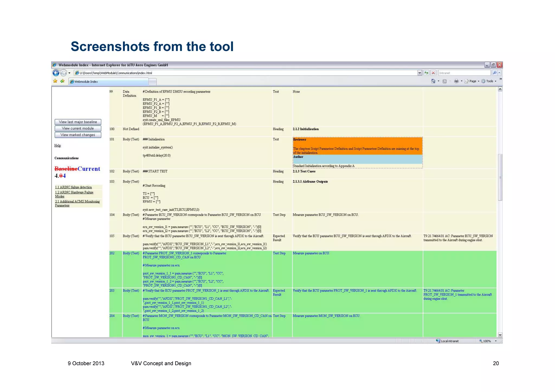Show more toolbar items chevron
This screenshot has height=392, width=555.
501,79
